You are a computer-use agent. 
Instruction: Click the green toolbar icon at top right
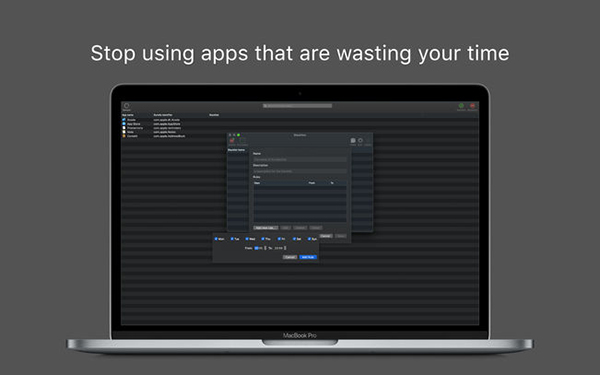tap(461, 106)
